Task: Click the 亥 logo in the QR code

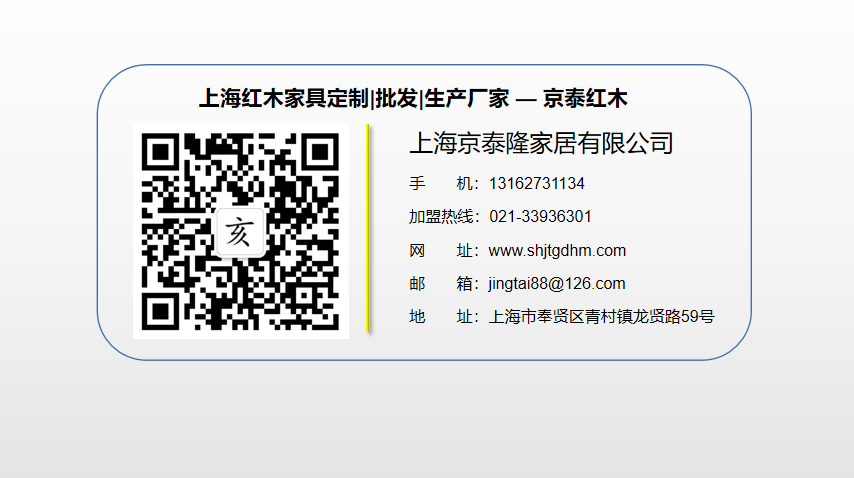Action: tap(239, 234)
